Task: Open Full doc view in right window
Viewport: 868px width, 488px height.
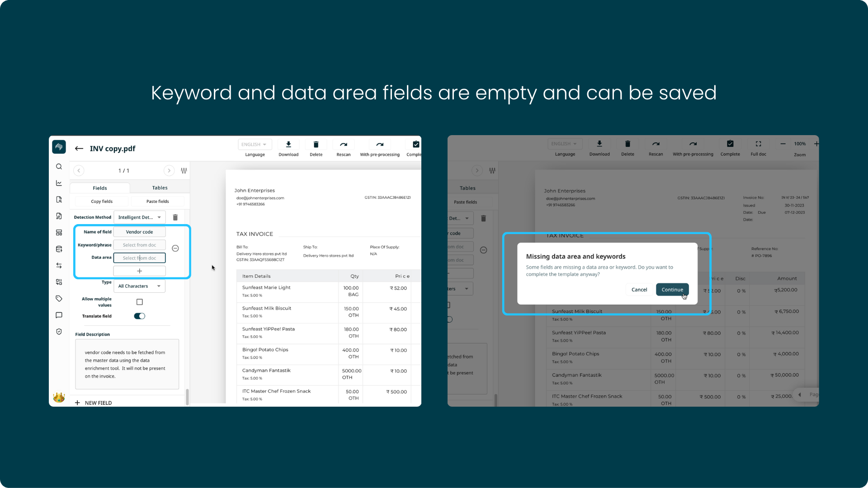Action: (759, 144)
